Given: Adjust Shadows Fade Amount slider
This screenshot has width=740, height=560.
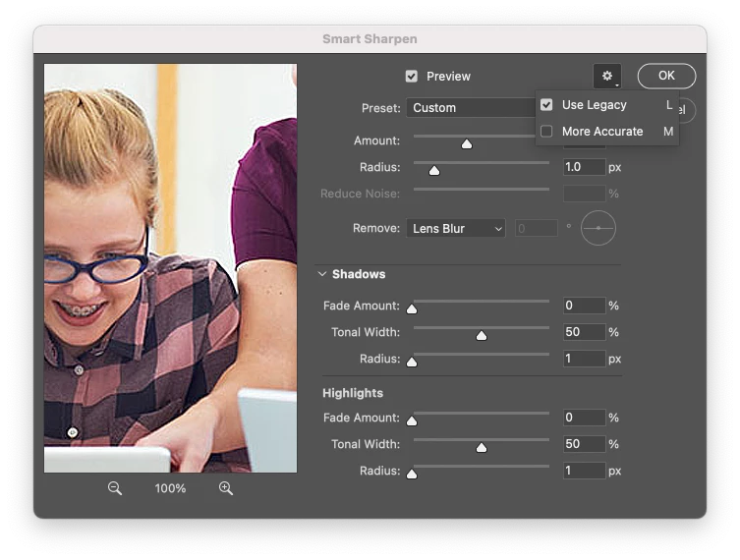Looking at the screenshot, I should pyautogui.click(x=412, y=309).
